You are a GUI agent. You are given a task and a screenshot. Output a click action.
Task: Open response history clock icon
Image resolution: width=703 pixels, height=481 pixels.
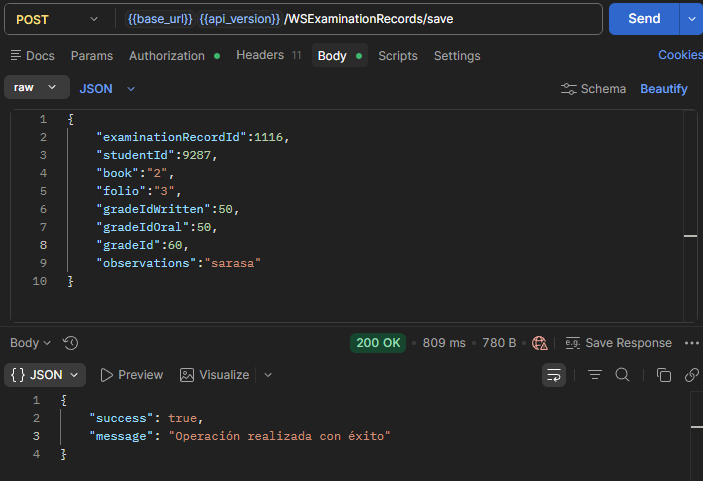(x=70, y=343)
